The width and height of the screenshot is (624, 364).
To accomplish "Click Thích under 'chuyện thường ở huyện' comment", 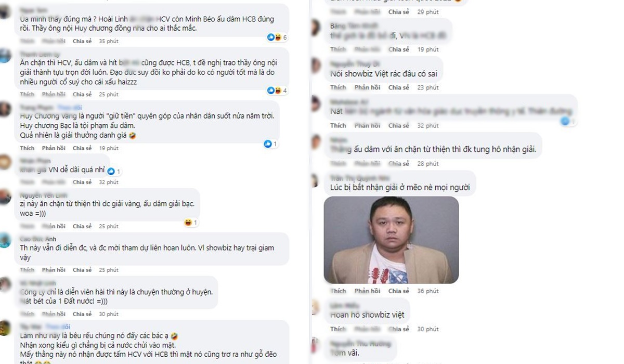I will (x=28, y=314).
